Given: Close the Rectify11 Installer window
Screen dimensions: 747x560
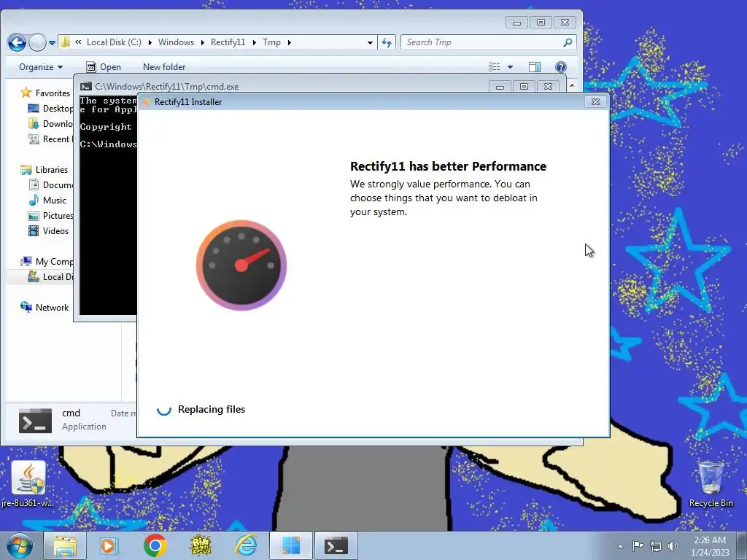Looking at the screenshot, I should (595, 101).
